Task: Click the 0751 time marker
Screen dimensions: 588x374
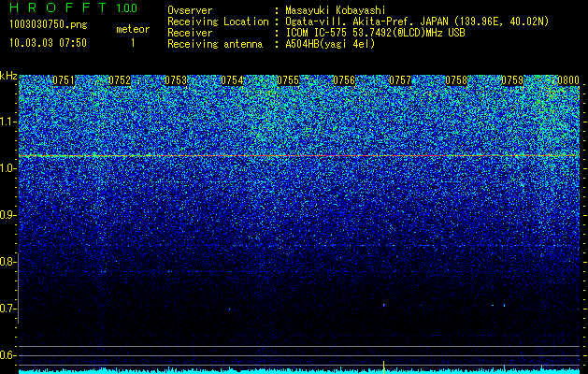Action: tap(64, 80)
